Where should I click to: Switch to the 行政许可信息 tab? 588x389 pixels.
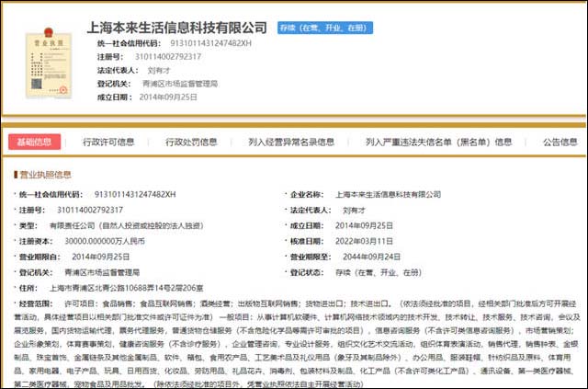[108, 142]
